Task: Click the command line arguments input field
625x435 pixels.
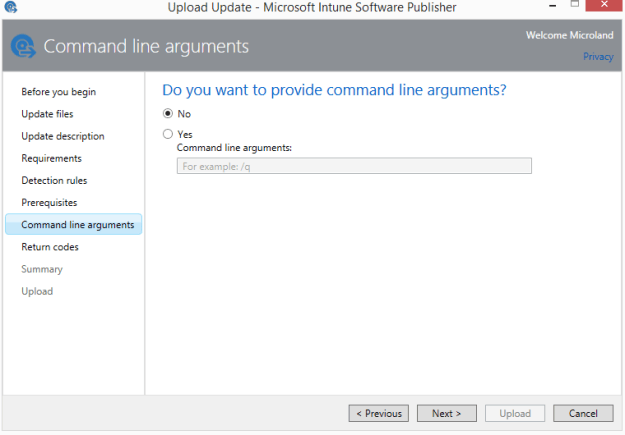Action: (354, 166)
